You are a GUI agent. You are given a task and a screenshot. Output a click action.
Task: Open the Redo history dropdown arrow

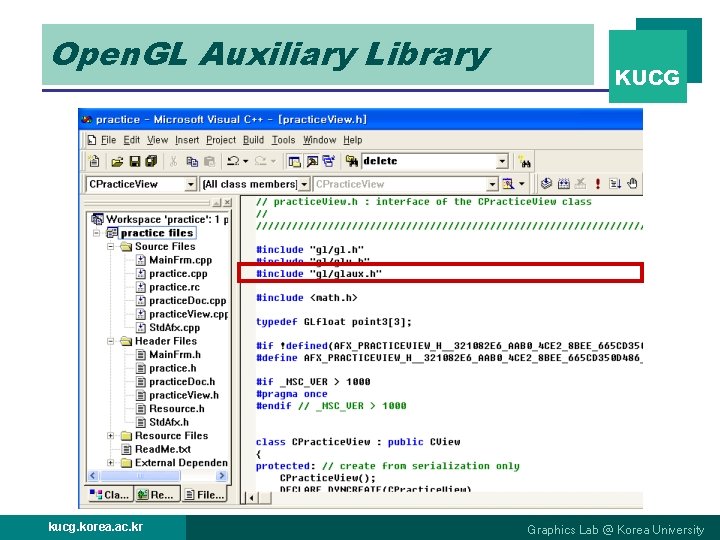point(273,161)
